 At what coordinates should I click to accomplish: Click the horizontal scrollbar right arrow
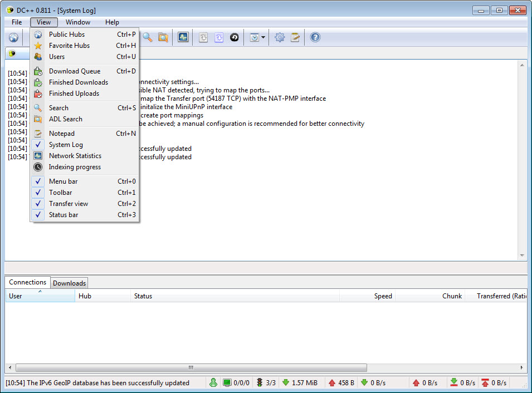(x=522, y=367)
